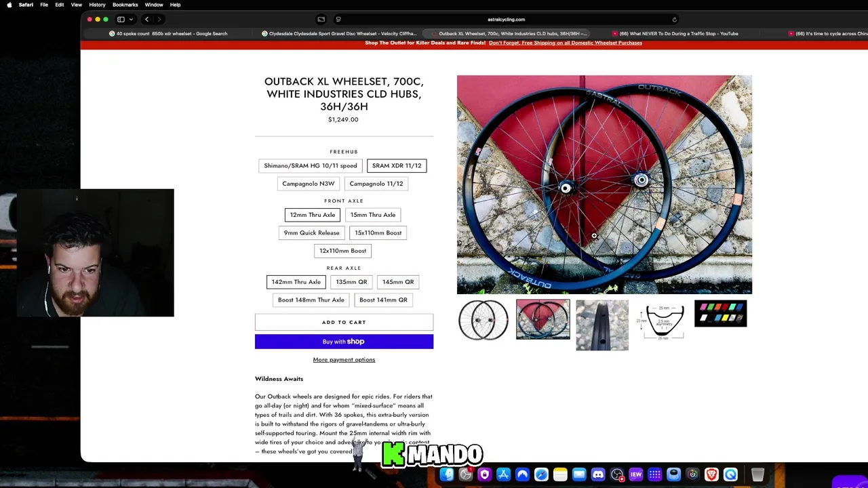
Task: Choose 145mm QR rear axle
Action: (x=398, y=282)
